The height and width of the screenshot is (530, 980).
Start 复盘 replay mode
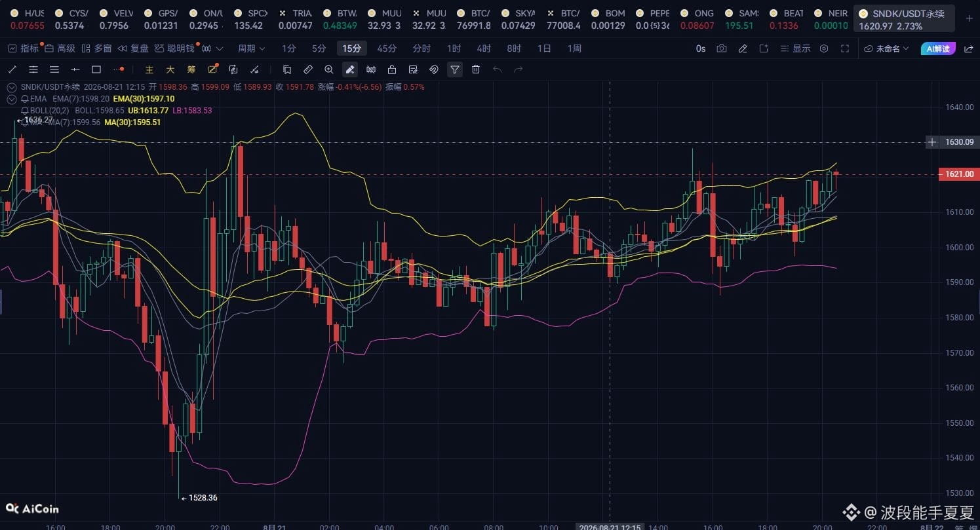coord(134,48)
